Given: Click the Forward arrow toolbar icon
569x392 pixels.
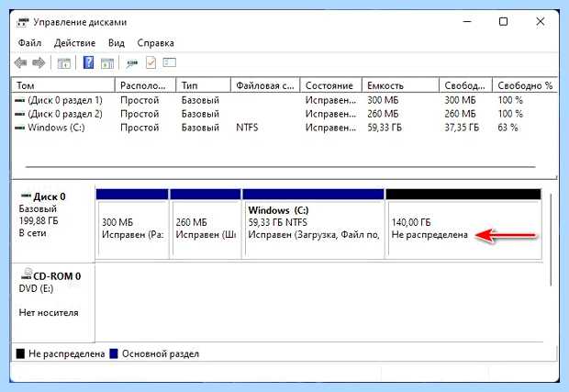Looking at the screenshot, I should (x=39, y=63).
